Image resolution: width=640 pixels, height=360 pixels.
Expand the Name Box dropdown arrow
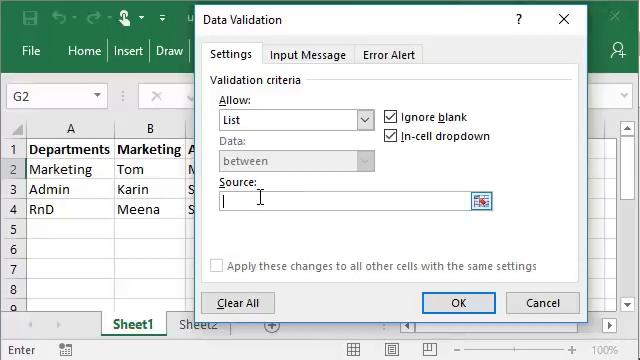click(97, 96)
